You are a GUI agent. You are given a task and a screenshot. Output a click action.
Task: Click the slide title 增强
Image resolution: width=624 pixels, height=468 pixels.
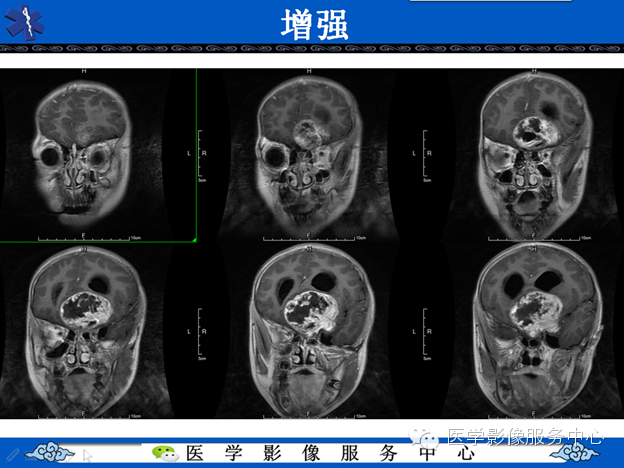coord(315,25)
